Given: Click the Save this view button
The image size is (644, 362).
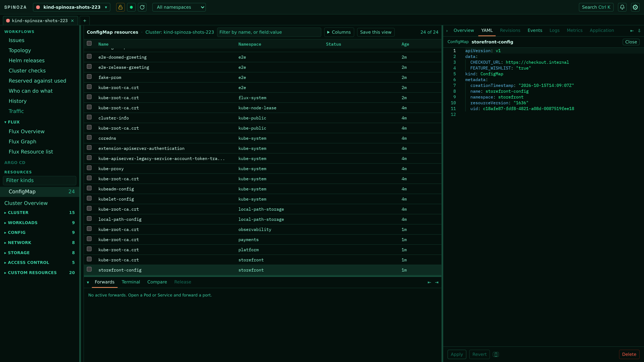Looking at the screenshot, I should pos(376,32).
